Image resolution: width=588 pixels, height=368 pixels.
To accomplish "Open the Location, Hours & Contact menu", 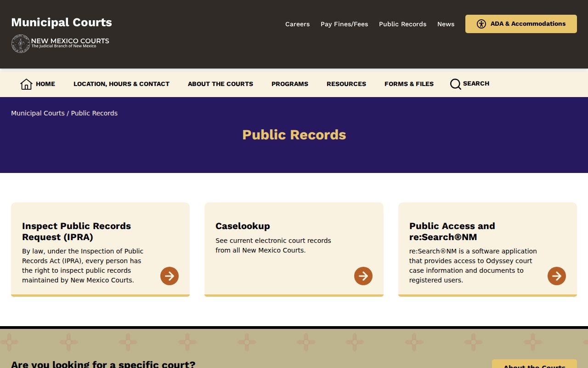I will tap(121, 84).
